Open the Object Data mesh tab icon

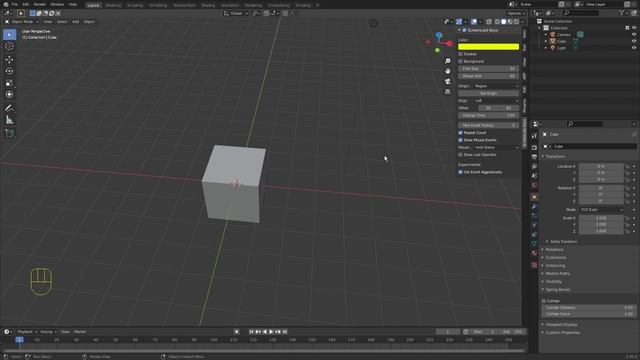pyautogui.click(x=534, y=244)
